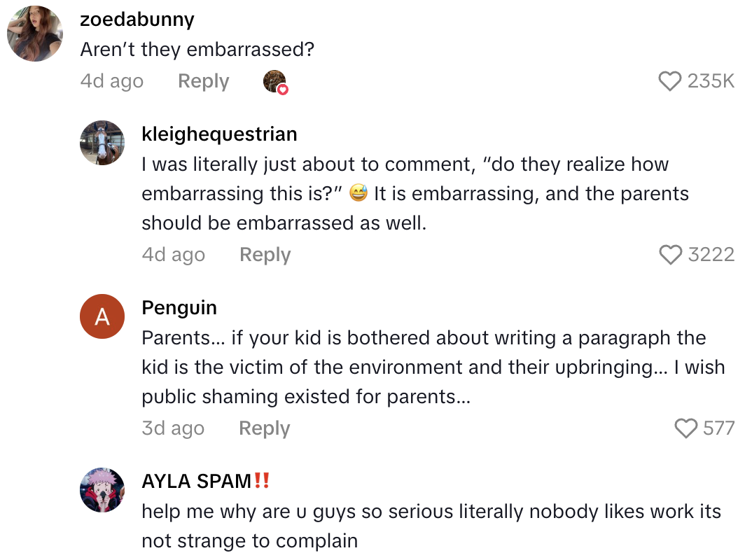The height and width of the screenshot is (560, 752).
Task: Select the username Penguin
Action: click(179, 307)
